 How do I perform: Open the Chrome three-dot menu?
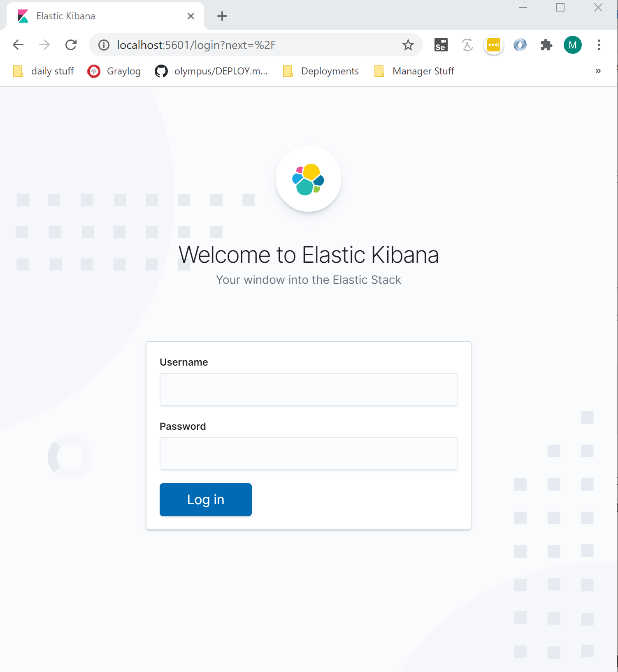click(x=599, y=45)
